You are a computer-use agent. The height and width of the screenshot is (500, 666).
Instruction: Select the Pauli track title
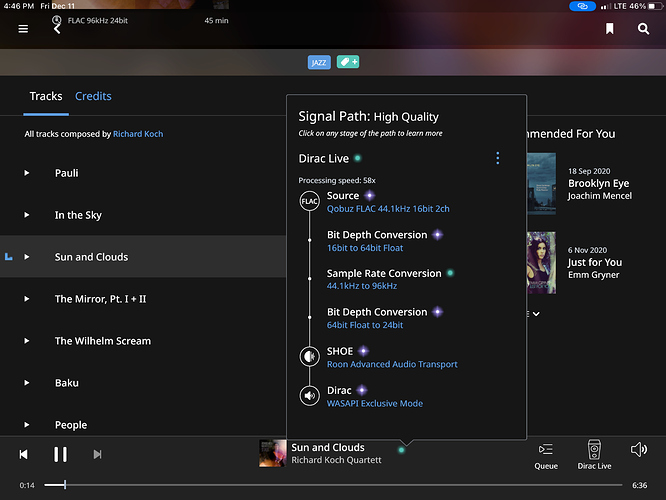[67, 173]
